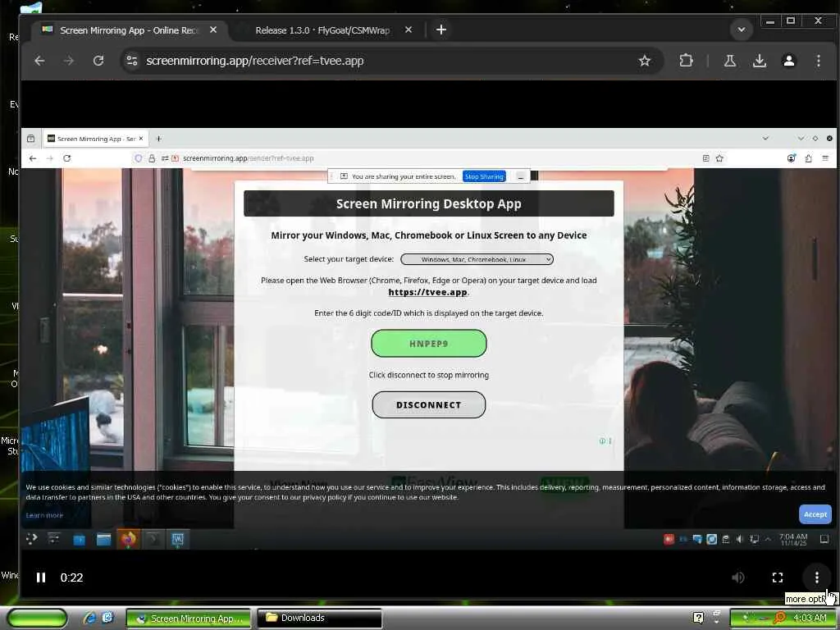This screenshot has width=840, height=630.
Task: Open terminal icon on mirrored KDE taskbar
Action: (153, 539)
